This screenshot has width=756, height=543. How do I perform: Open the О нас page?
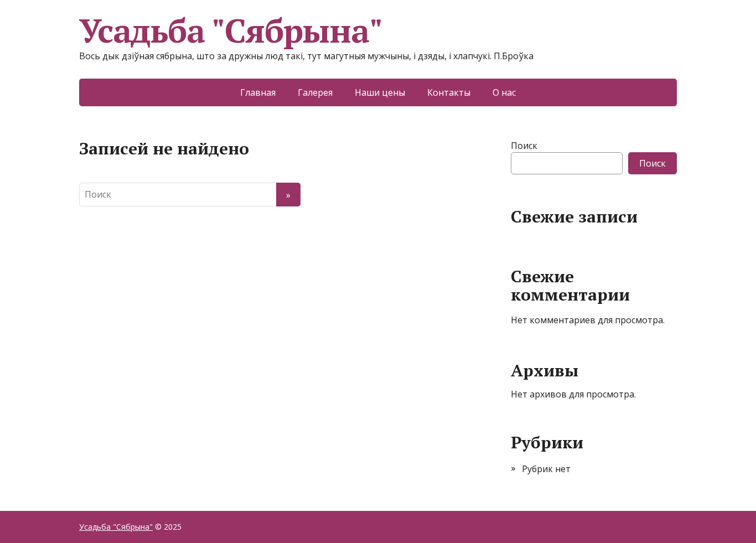[504, 92]
